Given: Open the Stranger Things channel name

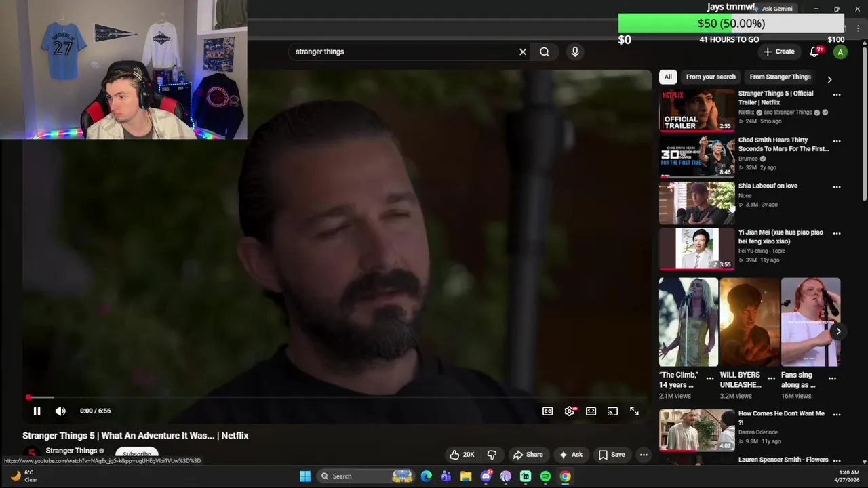Looking at the screenshot, I should 71,451.
